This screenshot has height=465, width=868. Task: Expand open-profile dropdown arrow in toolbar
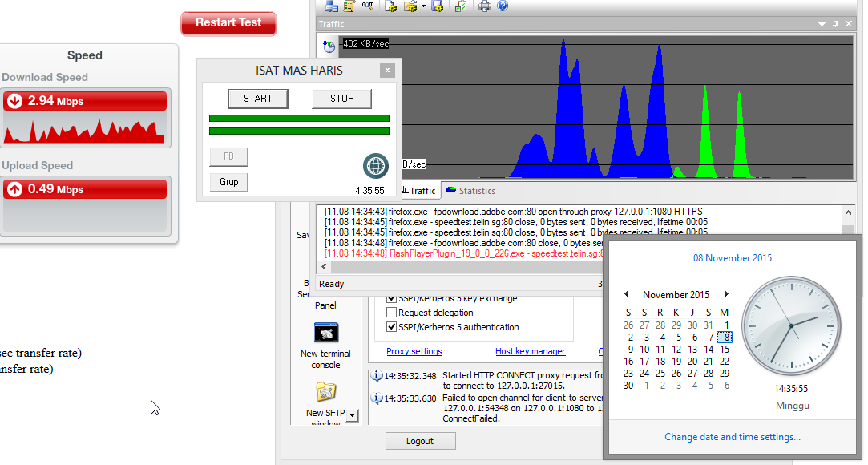(x=423, y=6)
